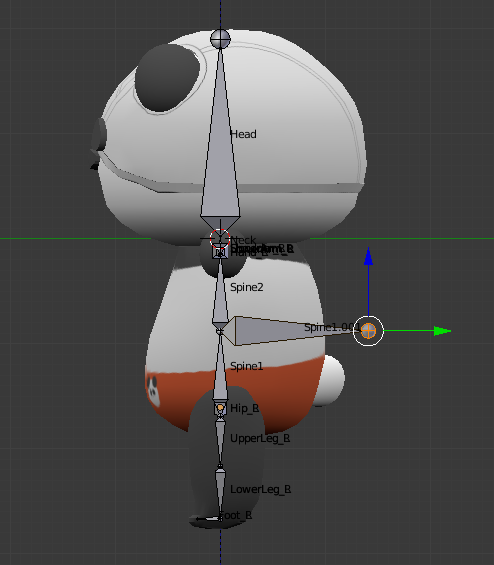494x565 pixels.
Task: Select the UpperLeg bone
Action: pyautogui.click(x=220, y=441)
